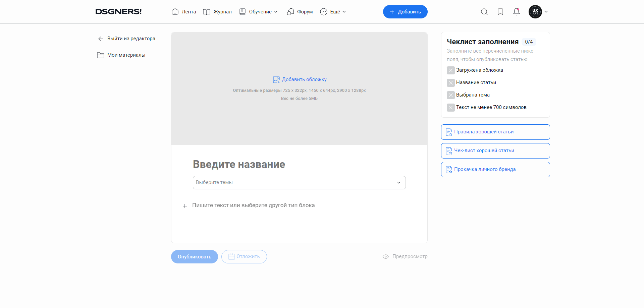Image resolution: width=644 pixels, height=308 pixels.
Task: Toggle the Загружена обложка checklist item
Action: (451, 70)
